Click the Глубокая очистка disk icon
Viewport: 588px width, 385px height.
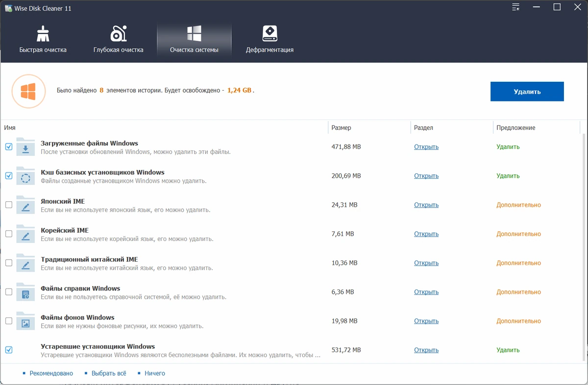119,33
